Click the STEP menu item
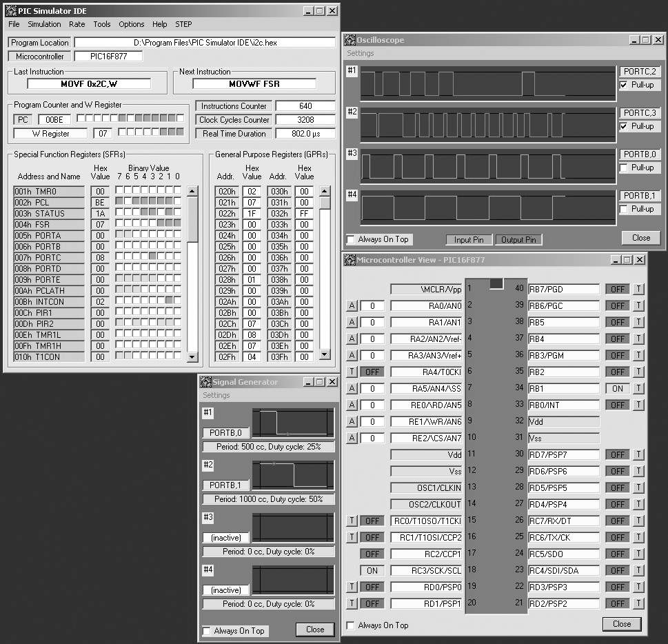This screenshot has width=668, height=644. 183,24
